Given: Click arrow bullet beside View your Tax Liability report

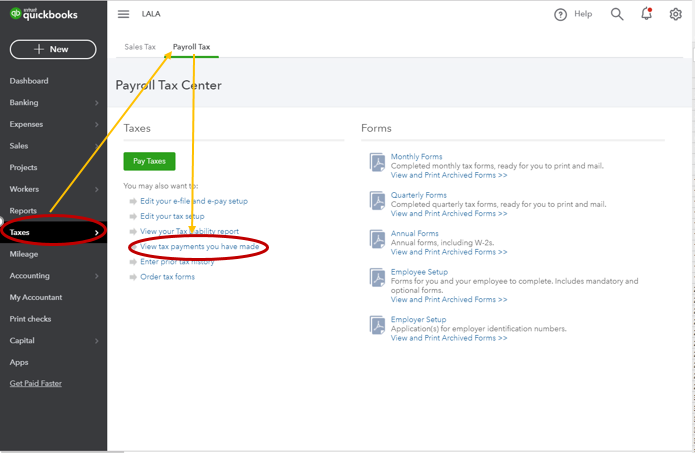Looking at the screenshot, I should point(133,232).
